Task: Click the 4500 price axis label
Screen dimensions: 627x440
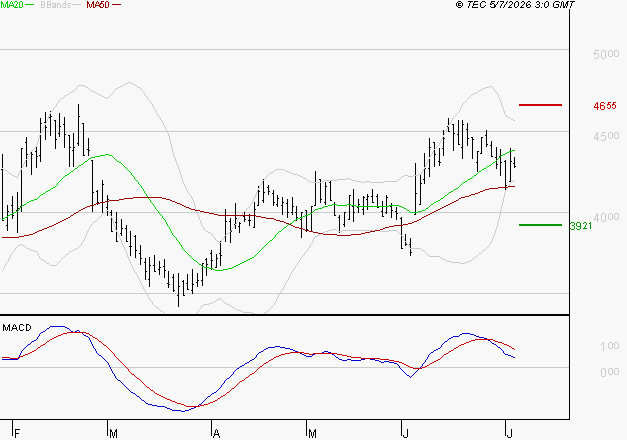Action: tap(606, 136)
